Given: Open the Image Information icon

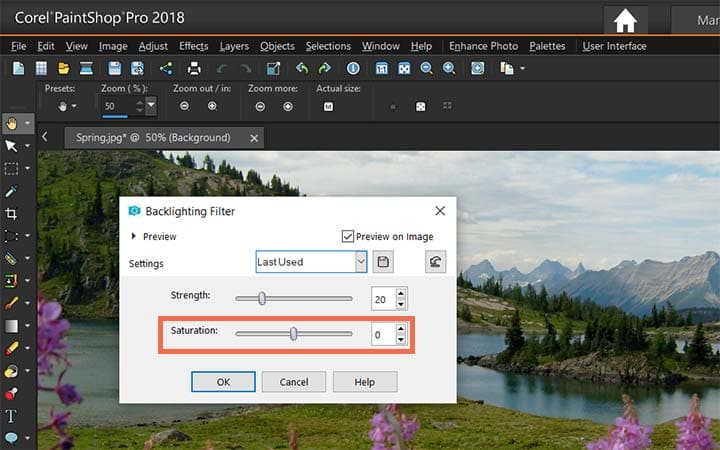Looking at the screenshot, I should pos(353,68).
